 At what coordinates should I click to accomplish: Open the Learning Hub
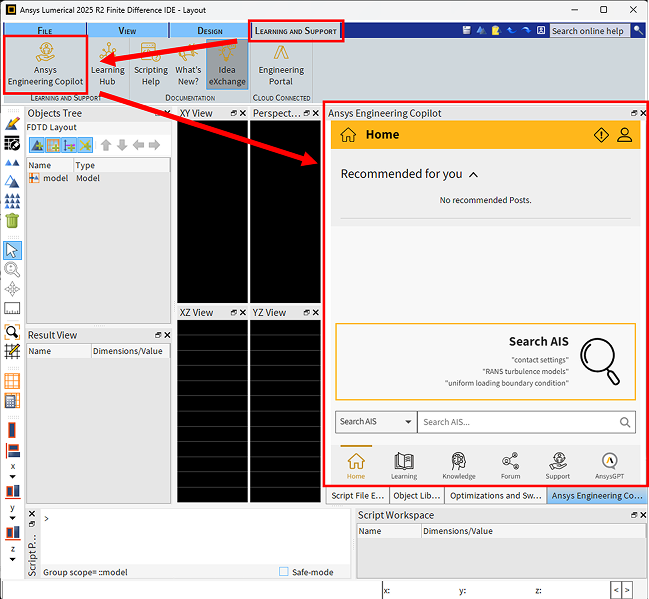pyautogui.click(x=108, y=64)
